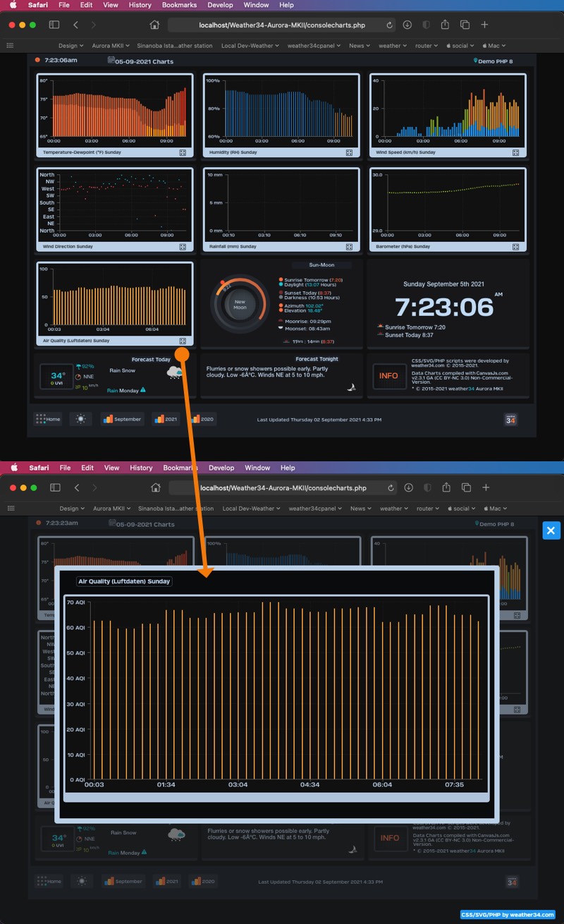The image size is (564, 924).
Task: Open the Share menu in upper Safari window
Action: [x=446, y=24]
